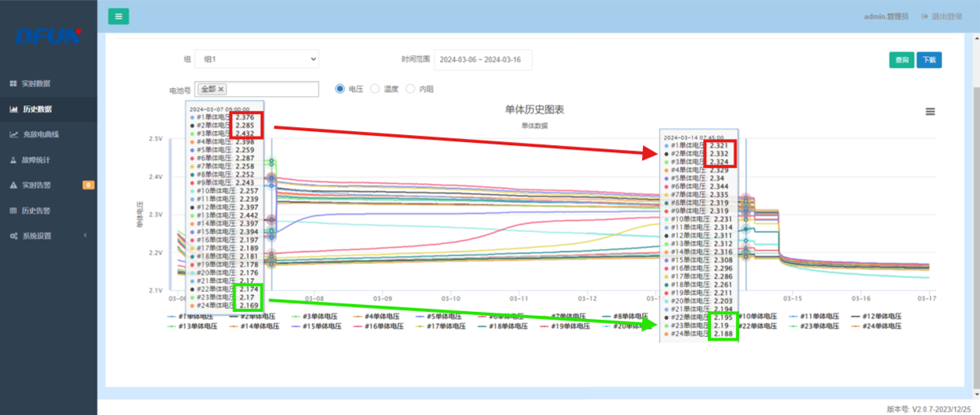Open the 时间范围 date range picker

[x=482, y=59]
